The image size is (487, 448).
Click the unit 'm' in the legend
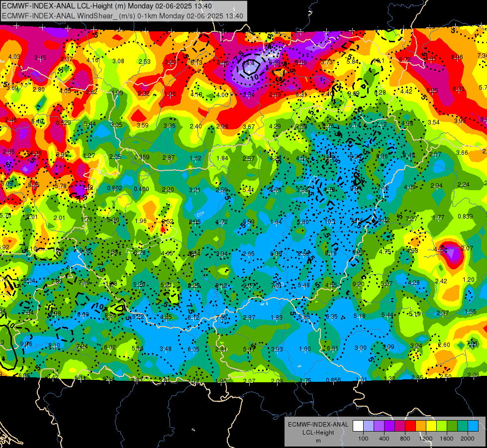coord(318,441)
